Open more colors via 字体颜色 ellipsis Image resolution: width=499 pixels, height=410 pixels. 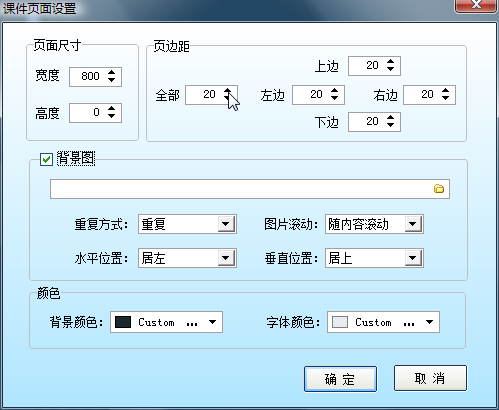click(409, 323)
